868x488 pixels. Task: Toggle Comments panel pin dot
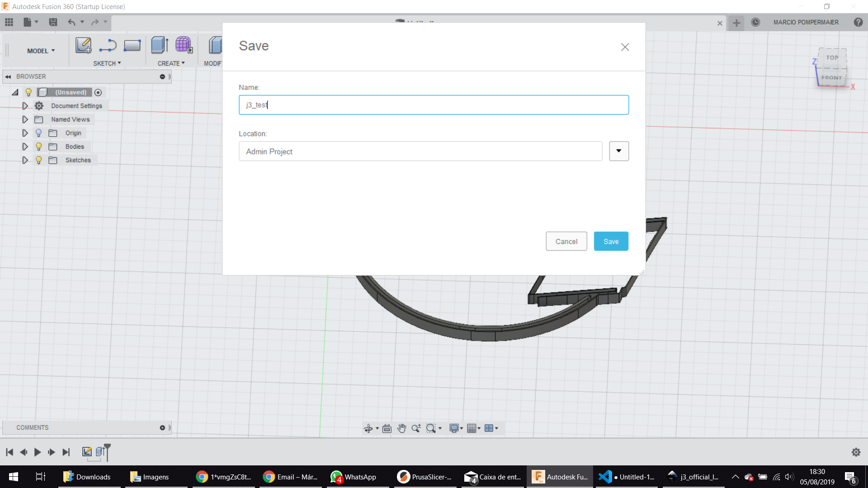point(162,428)
